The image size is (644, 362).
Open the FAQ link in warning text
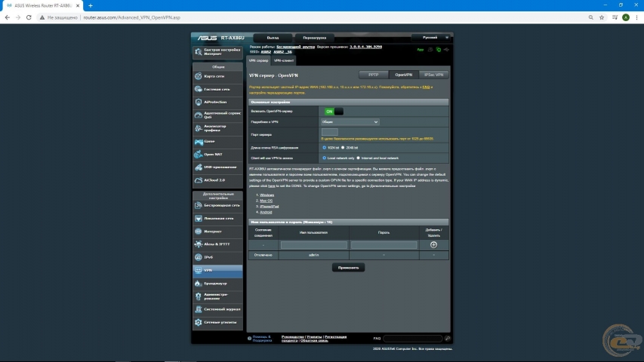[x=426, y=87]
